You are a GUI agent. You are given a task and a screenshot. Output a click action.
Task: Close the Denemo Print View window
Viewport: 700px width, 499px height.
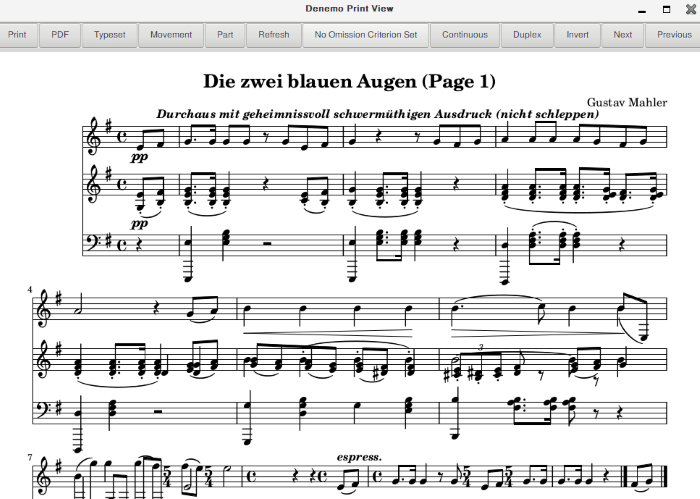[x=691, y=9]
